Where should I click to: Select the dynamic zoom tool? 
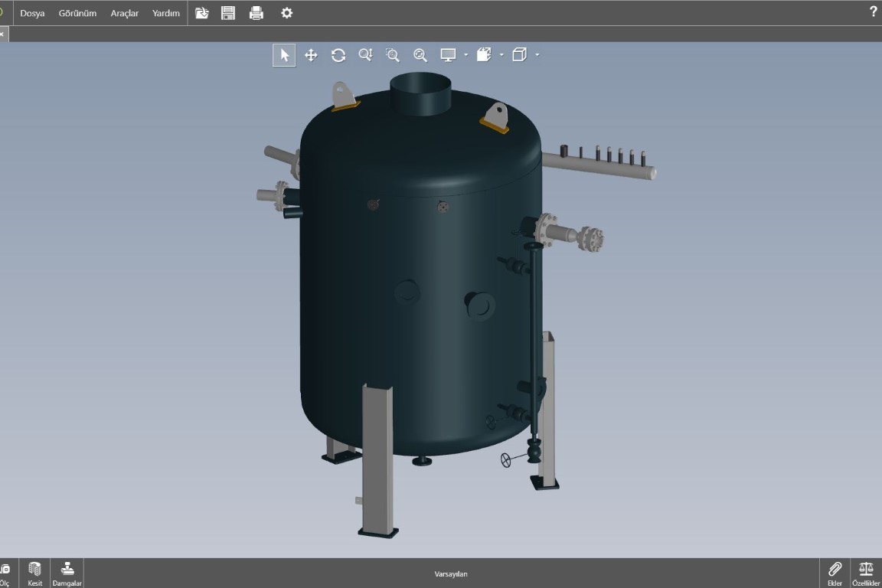tap(366, 55)
